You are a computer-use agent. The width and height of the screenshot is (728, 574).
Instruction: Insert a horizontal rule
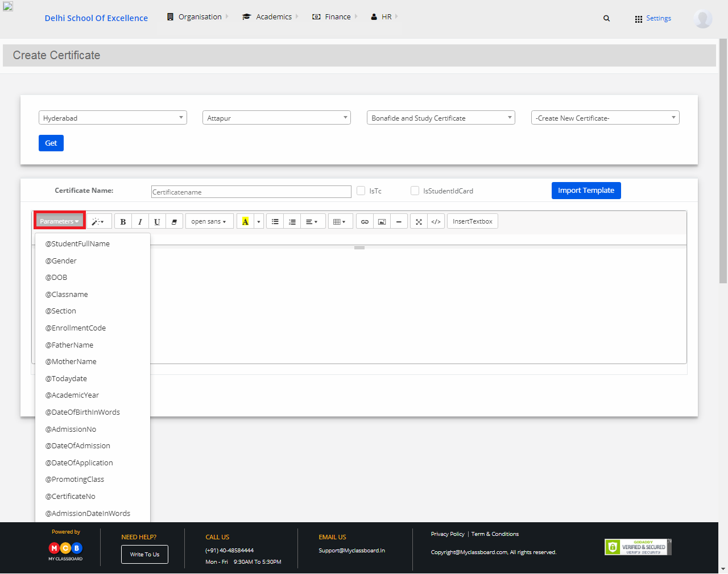[399, 221]
